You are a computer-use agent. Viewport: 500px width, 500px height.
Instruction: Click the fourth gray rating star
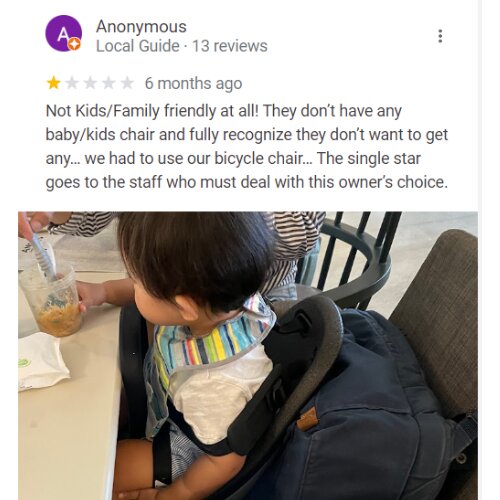pos(109,83)
